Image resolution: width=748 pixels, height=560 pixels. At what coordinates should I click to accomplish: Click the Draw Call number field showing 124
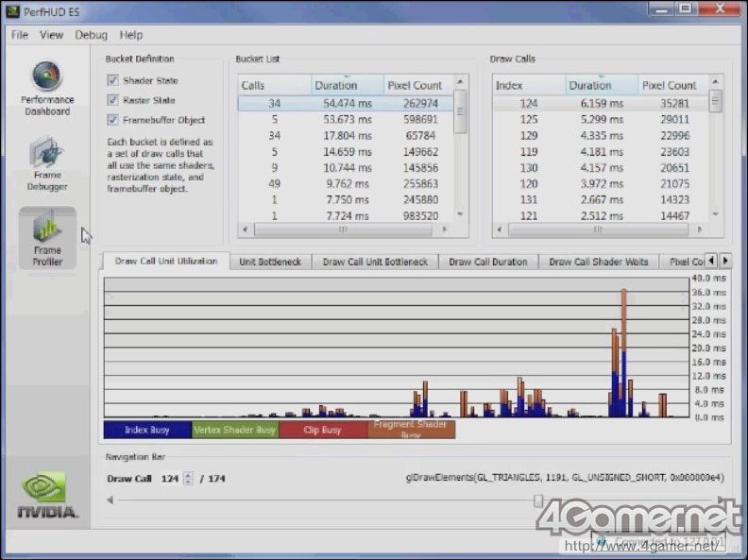[x=170, y=479]
